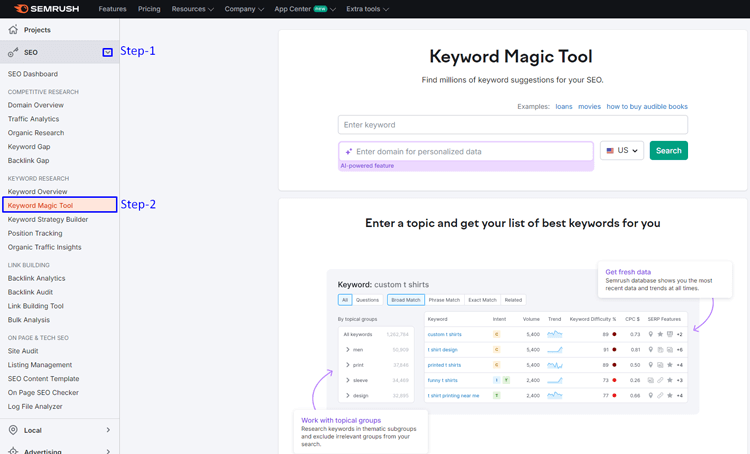The width and height of the screenshot is (750, 454).
Task: Select the All tab in preview
Action: tap(345, 300)
